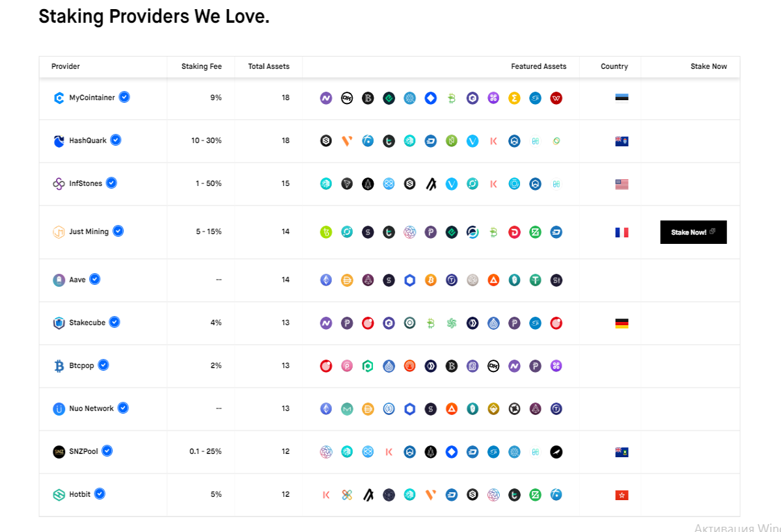
Task: Click the French flag in Just Mining row
Action: click(x=622, y=232)
